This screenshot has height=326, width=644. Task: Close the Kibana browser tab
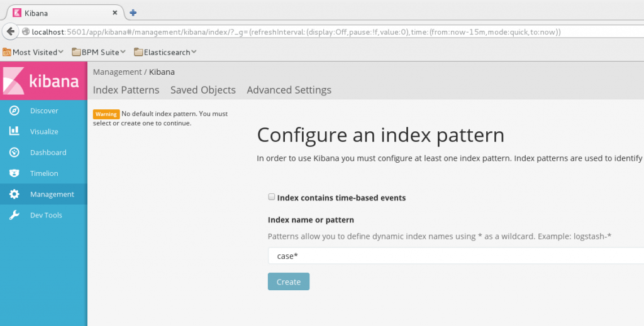(115, 13)
